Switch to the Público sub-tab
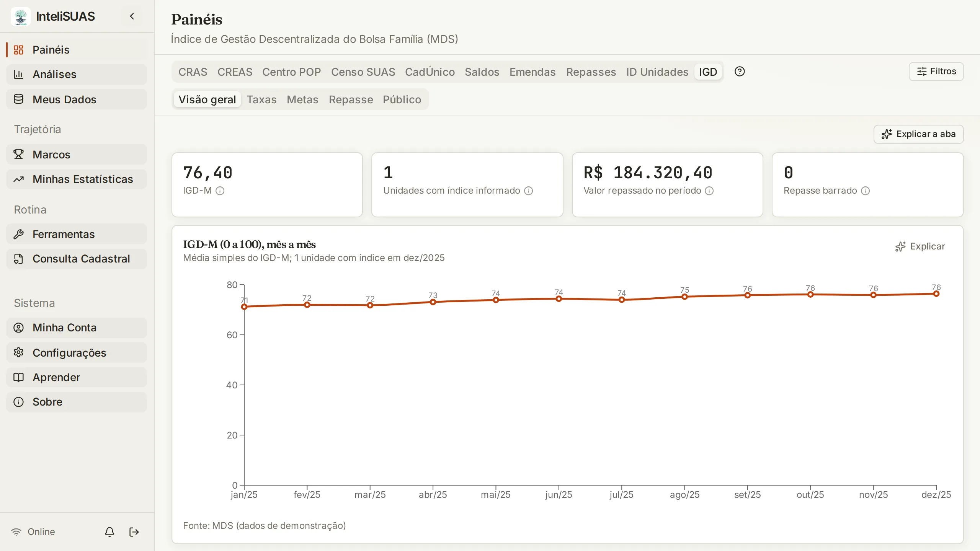980x551 pixels. pos(402,99)
